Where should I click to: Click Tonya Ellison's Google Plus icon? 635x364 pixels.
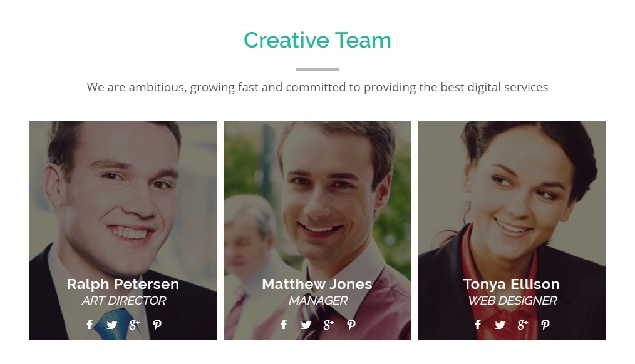(522, 325)
